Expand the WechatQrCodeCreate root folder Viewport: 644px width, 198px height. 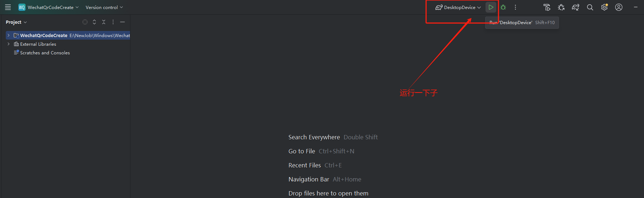(8, 35)
